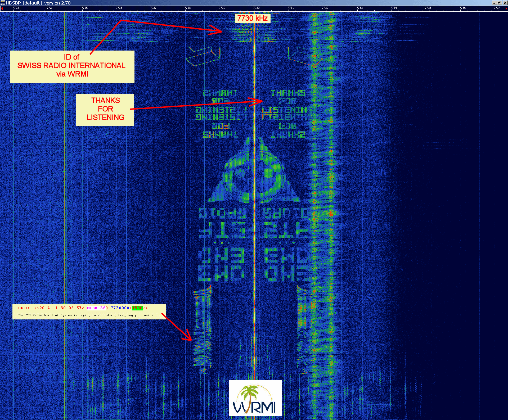The image size is (508, 420).
Task: Close the HDSDR window
Action: 505,3
